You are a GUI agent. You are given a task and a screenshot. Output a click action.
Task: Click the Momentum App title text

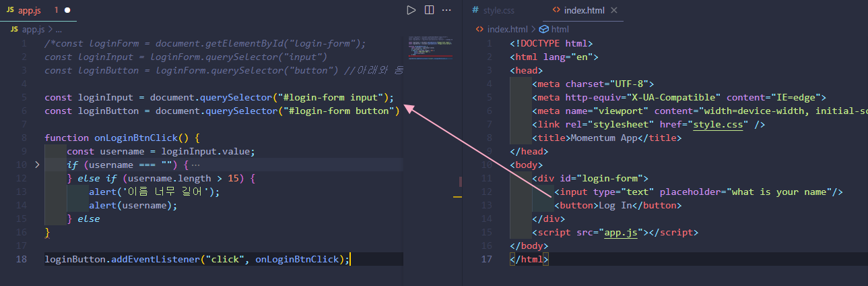(604, 138)
